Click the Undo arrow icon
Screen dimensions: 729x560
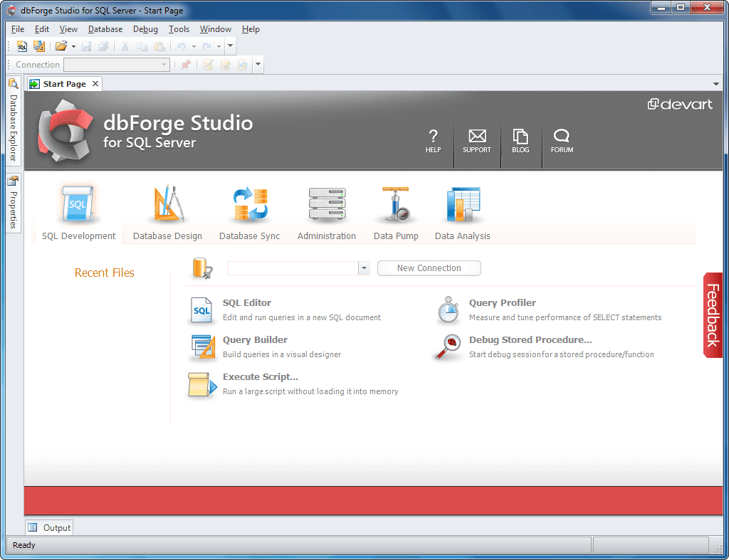point(182,46)
